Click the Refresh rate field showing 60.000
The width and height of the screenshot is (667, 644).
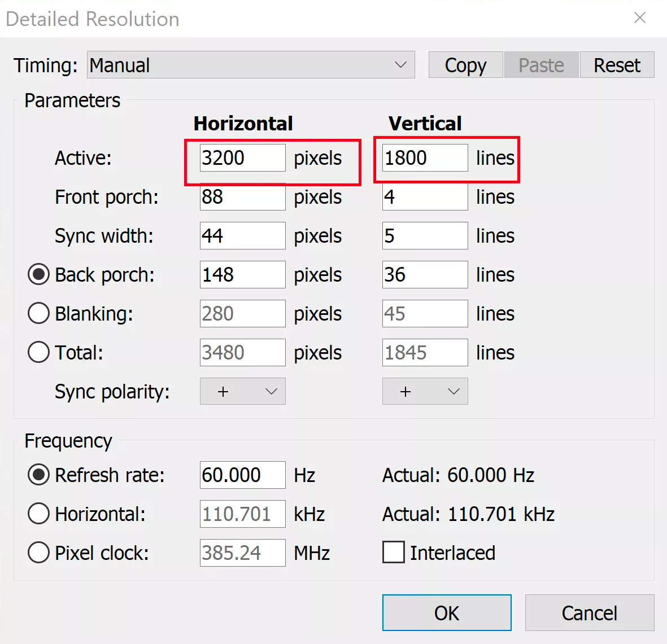243,475
